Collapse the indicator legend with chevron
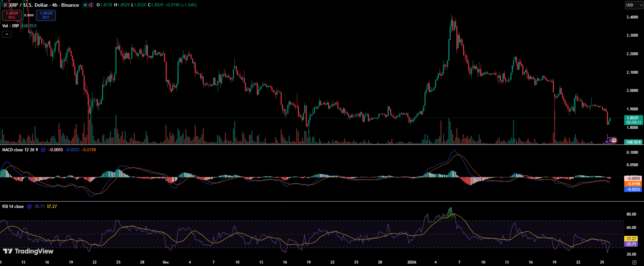Viewport: 644px width, 266px height. 7,34
